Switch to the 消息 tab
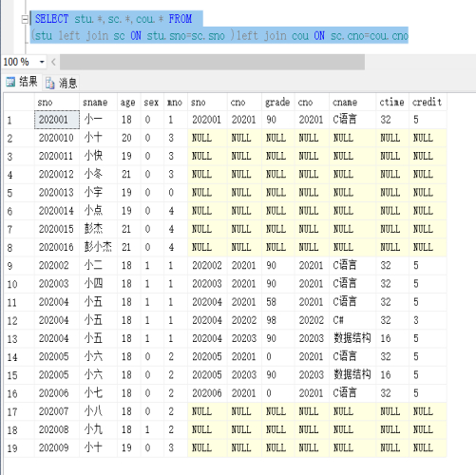Image resolution: width=476 pixels, height=475 pixels. point(62,83)
